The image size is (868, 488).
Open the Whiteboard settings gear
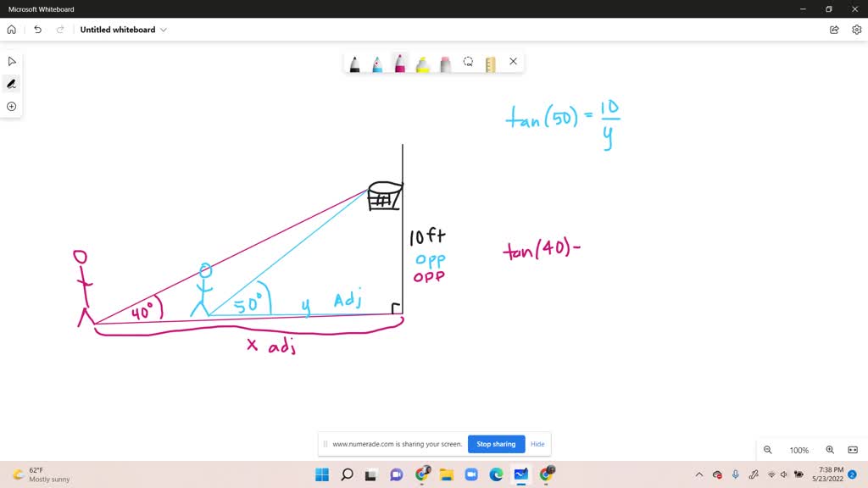(855, 29)
